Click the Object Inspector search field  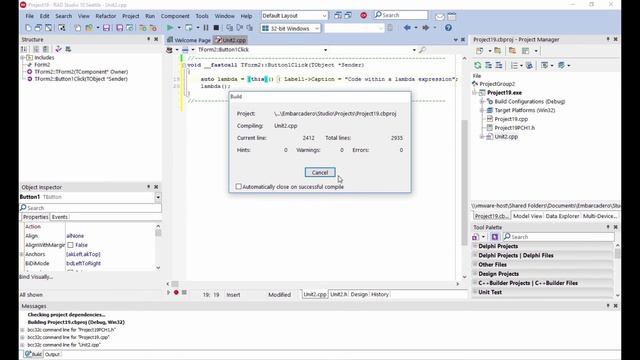coord(91,208)
